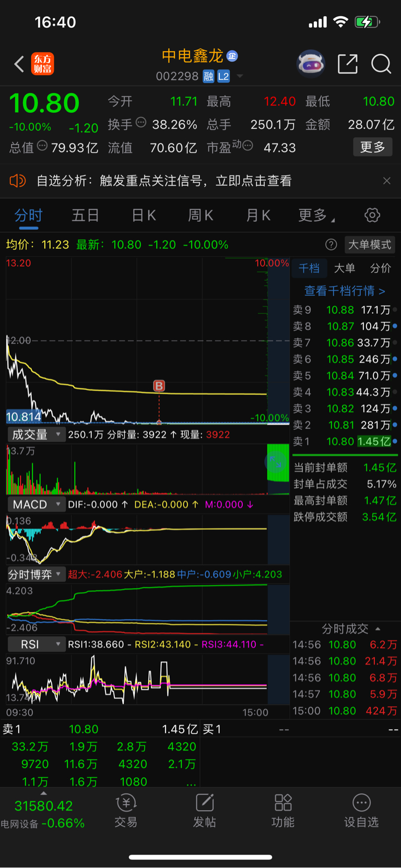Tap the 当前封单额 1.45亿 row
Image resolution: width=401 pixels, height=868 pixels.
click(345, 468)
